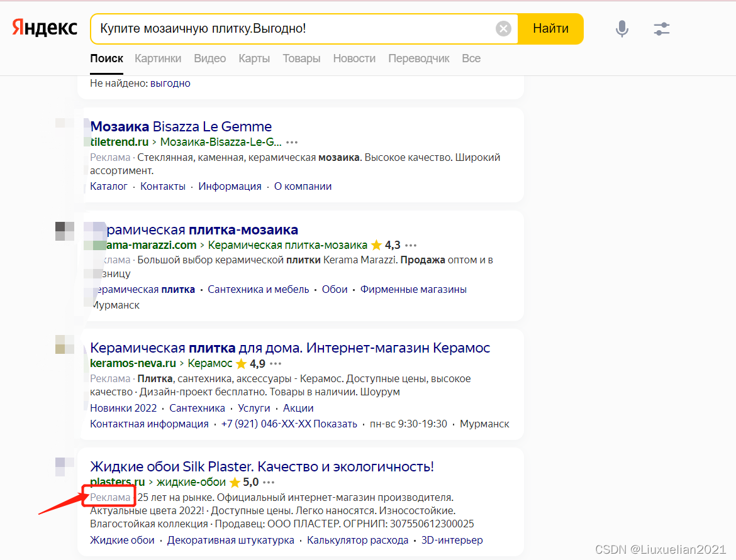Screen dimensions: 736x560
Task: Open Информация sitelink of tiletrend result
Action: [230, 186]
